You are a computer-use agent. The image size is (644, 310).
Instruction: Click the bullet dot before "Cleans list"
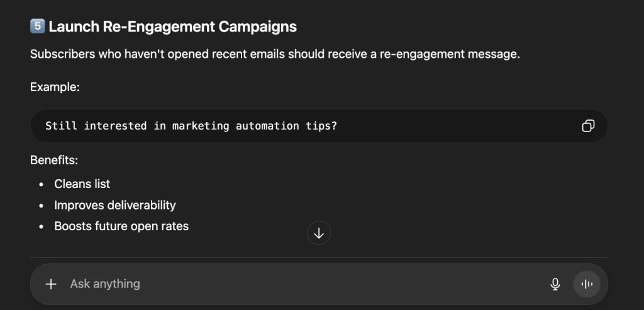point(41,184)
